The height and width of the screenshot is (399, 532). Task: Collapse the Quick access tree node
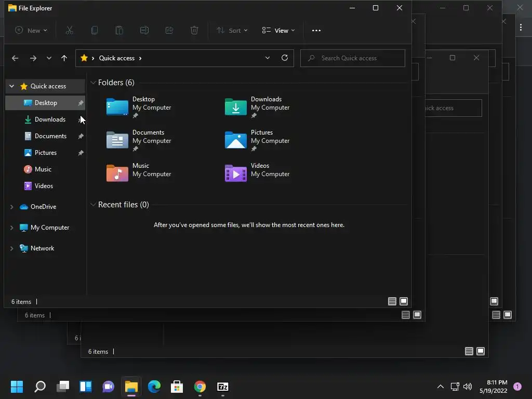click(x=12, y=86)
